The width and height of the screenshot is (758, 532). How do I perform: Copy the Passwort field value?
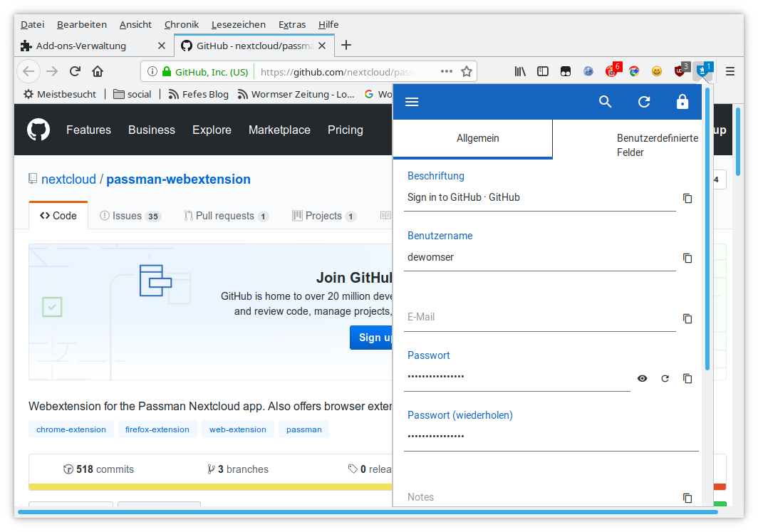click(x=687, y=378)
